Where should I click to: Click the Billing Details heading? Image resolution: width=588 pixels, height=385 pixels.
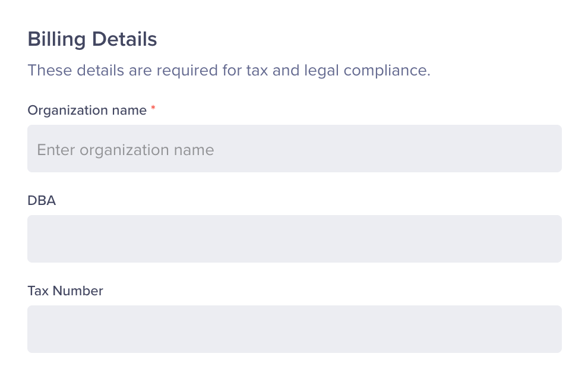(92, 39)
